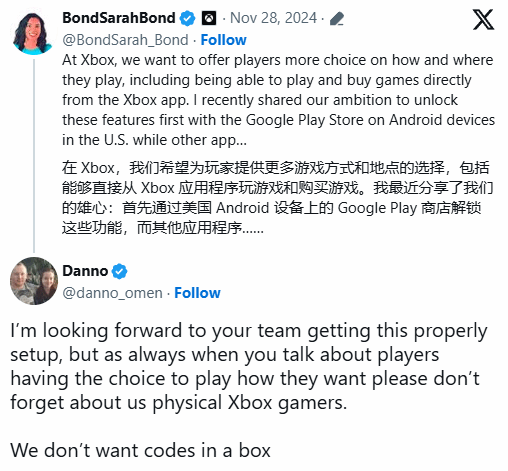Open BondSarahBond's profile avatar
This screenshot has height=471, width=508.
(x=32, y=33)
